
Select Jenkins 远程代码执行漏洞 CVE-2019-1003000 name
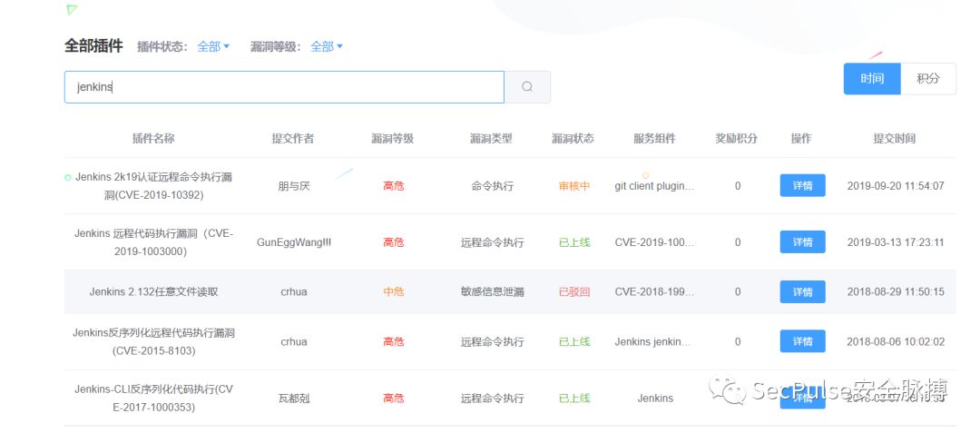tap(153, 242)
